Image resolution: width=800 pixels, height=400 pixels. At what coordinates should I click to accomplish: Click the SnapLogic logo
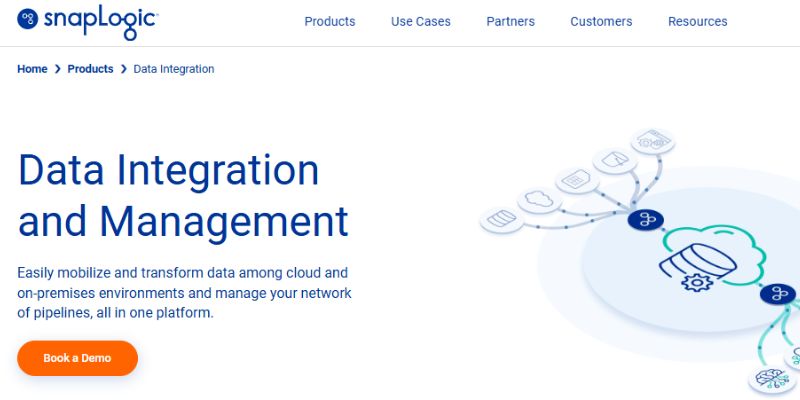pyautogui.click(x=87, y=21)
